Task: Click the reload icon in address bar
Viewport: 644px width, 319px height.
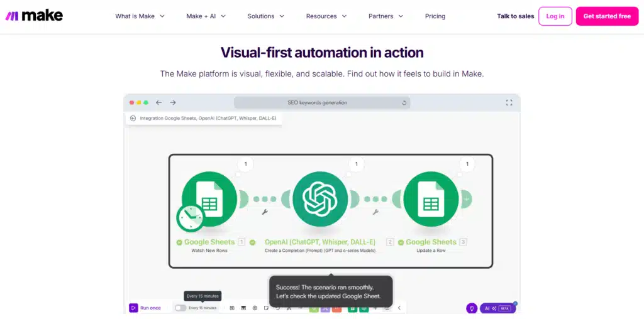Action: tap(404, 102)
